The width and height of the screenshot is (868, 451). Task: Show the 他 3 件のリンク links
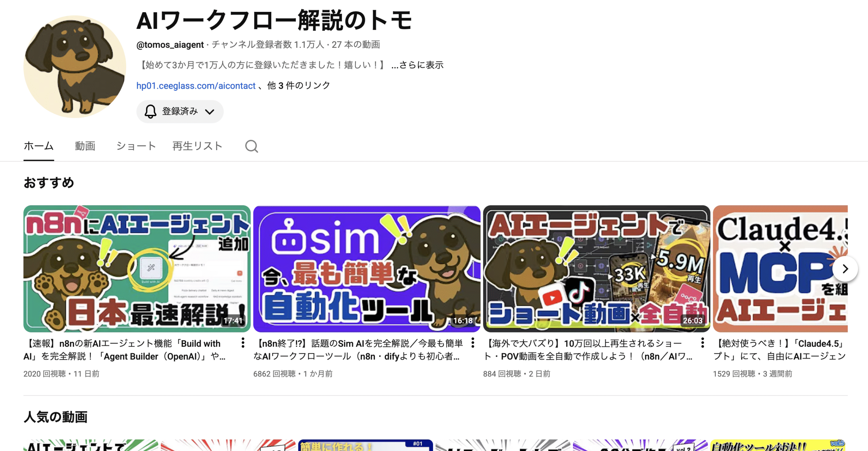click(298, 86)
